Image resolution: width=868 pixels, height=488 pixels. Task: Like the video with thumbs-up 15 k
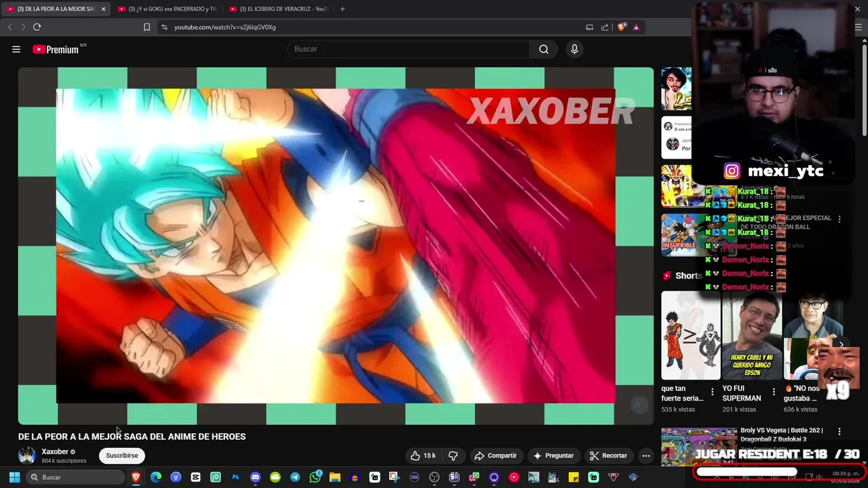click(423, 455)
